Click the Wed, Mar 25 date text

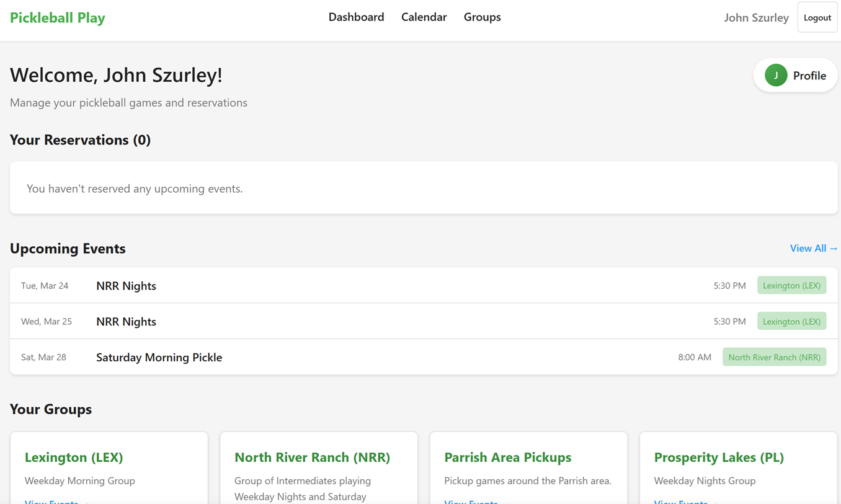coord(47,321)
